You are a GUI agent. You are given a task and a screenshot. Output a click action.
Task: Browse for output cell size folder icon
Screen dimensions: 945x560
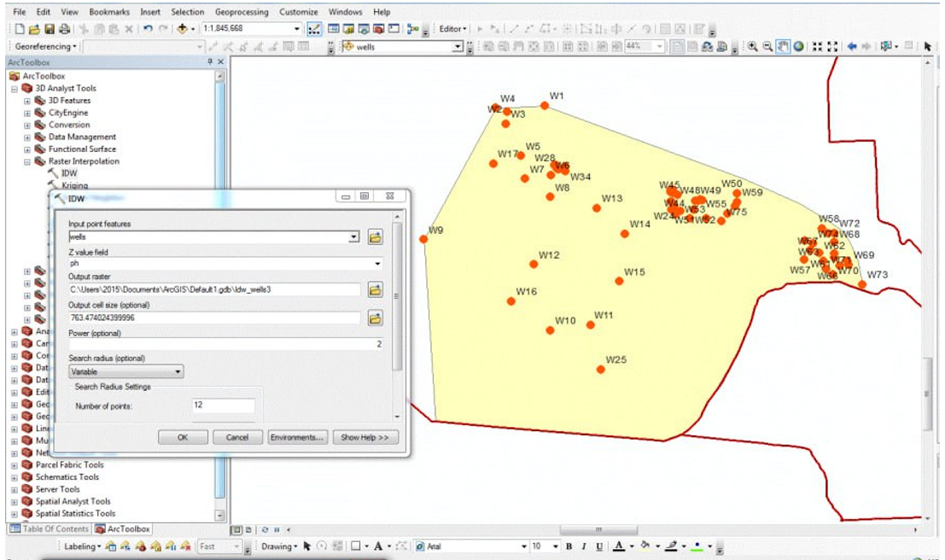pyautogui.click(x=375, y=318)
